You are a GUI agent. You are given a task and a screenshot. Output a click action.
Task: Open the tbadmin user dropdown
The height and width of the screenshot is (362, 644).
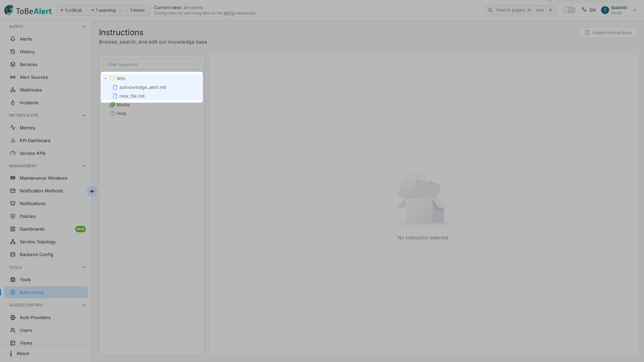point(619,10)
